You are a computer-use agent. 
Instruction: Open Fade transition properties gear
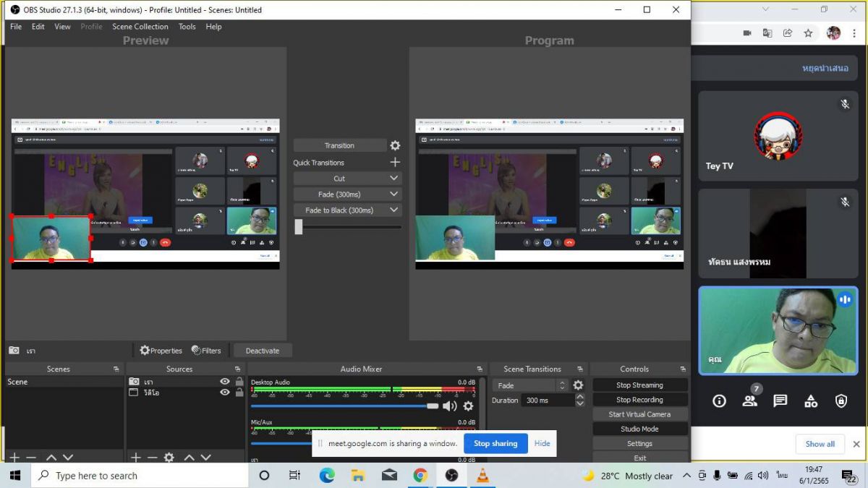[578, 385]
